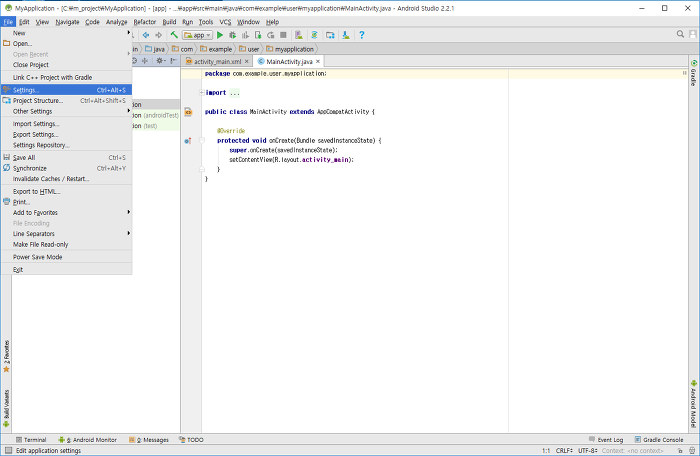Open the Edit menu

24,22
